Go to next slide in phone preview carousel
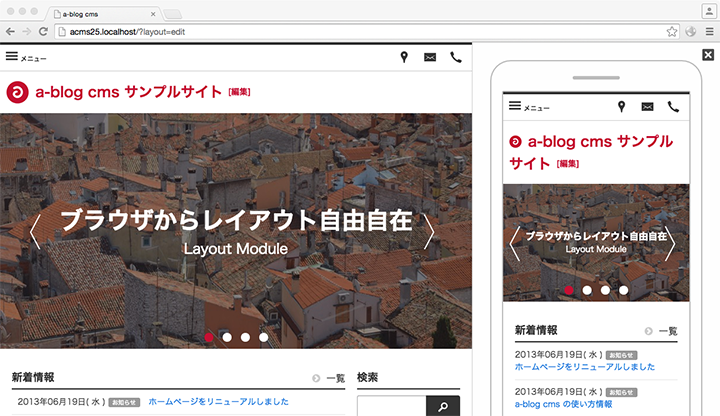 [670, 244]
